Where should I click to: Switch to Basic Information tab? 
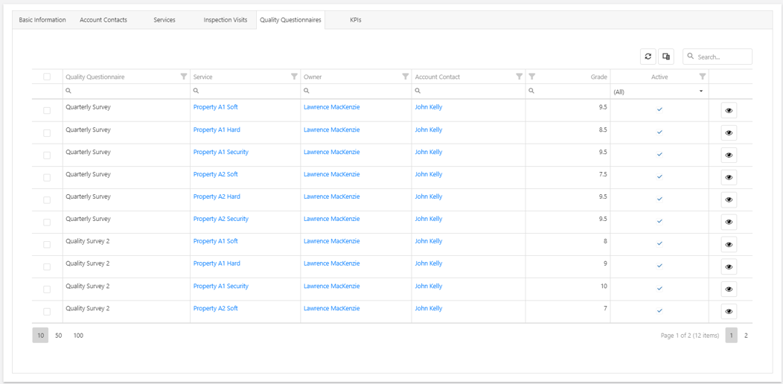click(42, 20)
